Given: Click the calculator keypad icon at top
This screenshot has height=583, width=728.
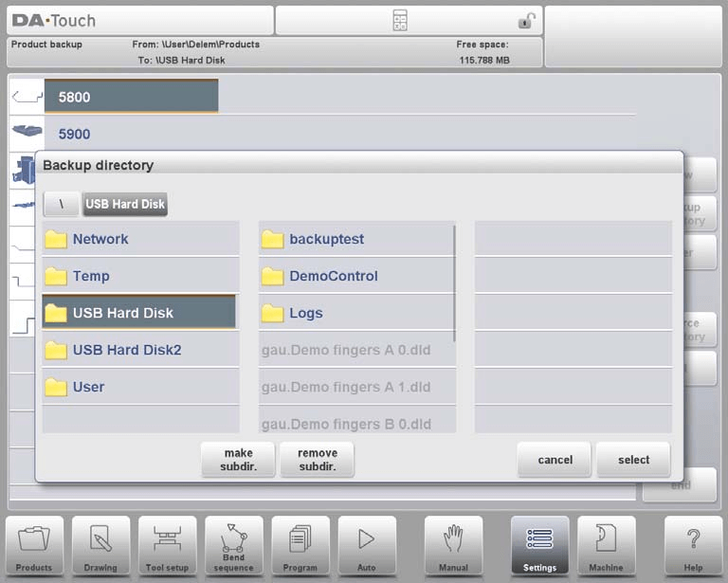Looking at the screenshot, I should pyautogui.click(x=400, y=21).
